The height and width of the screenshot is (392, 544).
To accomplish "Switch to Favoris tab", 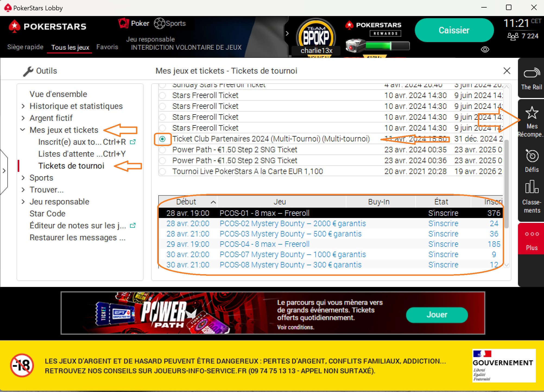I will coord(107,47).
